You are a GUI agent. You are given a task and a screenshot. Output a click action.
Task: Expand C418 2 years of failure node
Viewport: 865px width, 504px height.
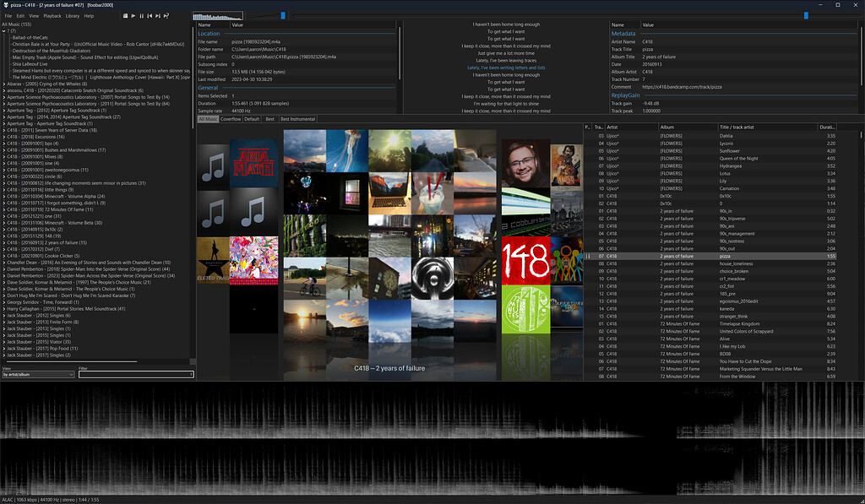pyautogui.click(x=4, y=242)
